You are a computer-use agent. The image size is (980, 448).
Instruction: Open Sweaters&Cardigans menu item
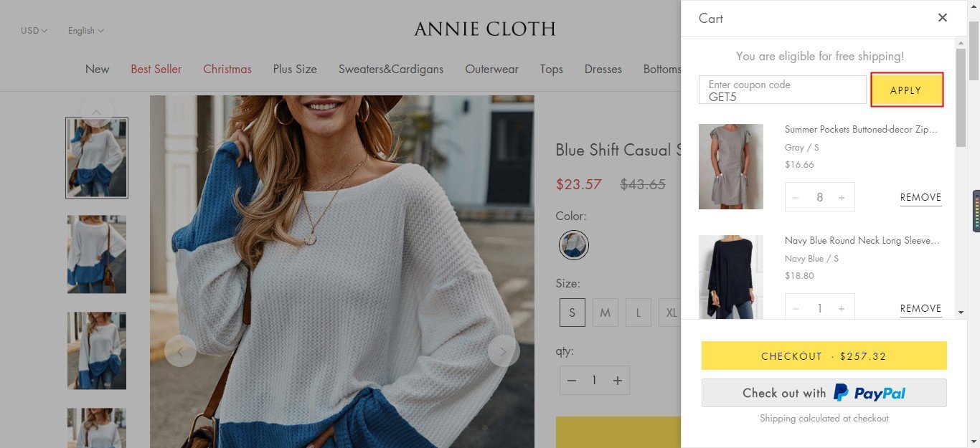click(391, 70)
